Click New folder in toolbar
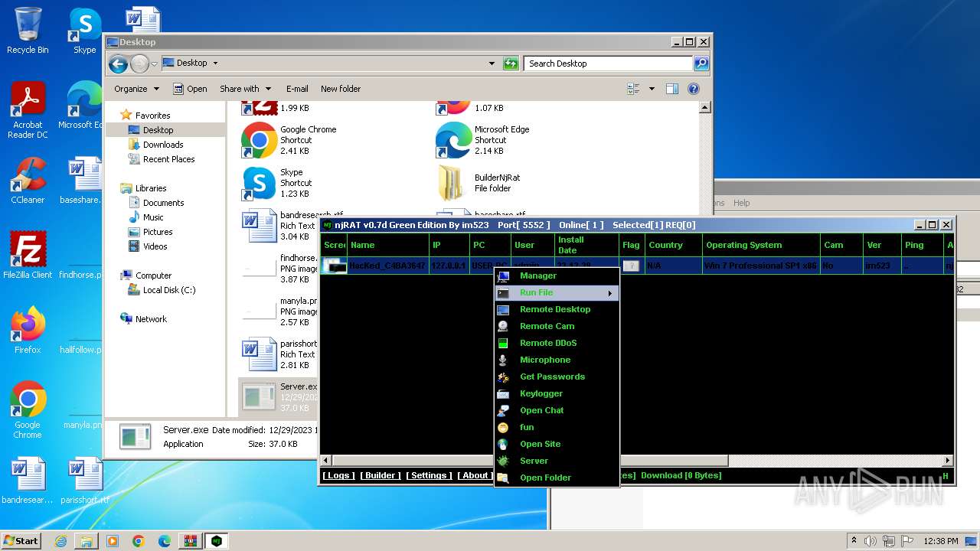Image resolution: width=980 pixels, height=551 pixels. coord(341,89)
